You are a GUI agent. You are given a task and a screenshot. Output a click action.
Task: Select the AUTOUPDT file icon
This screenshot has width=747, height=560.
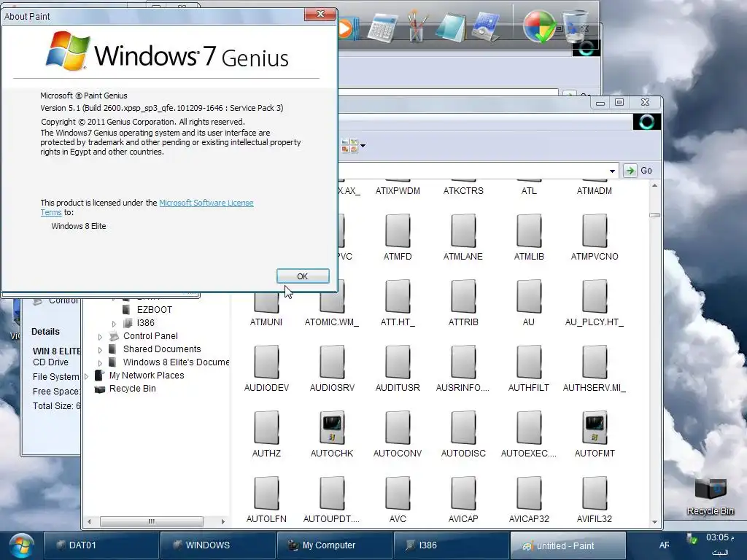click(x=332, y=494)
